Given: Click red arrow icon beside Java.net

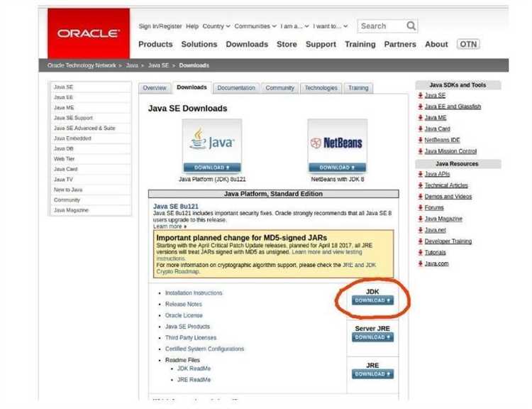Looking at the screenshot, I should pyautogui.click(x=421, y=230).
